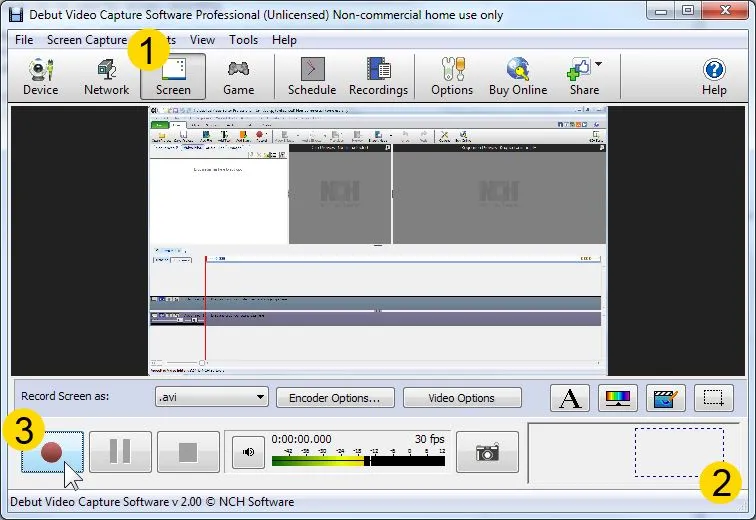Click the Share toolbar icon
756x520 pixels.
pyautogui.click(x=580, y=77)
